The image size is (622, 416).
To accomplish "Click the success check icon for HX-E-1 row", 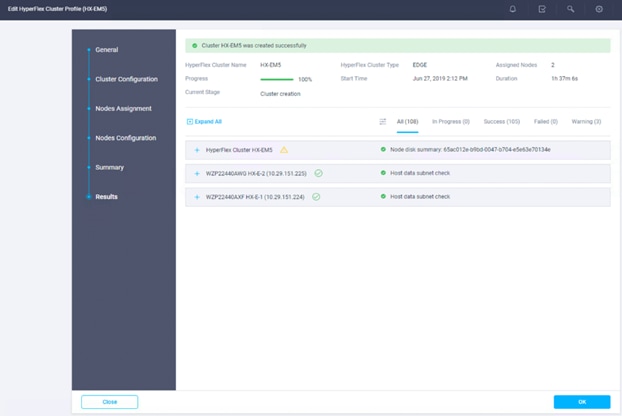I will tap(316, 197).
